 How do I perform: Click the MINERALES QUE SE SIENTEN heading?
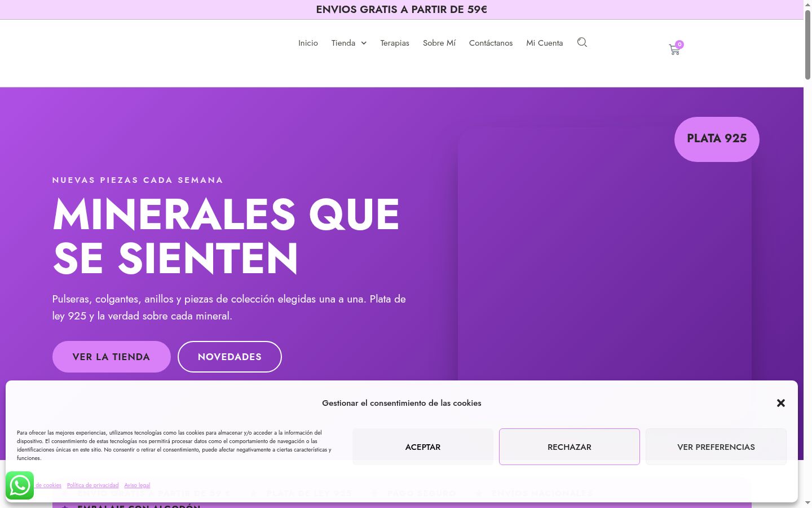click(226, 237)
